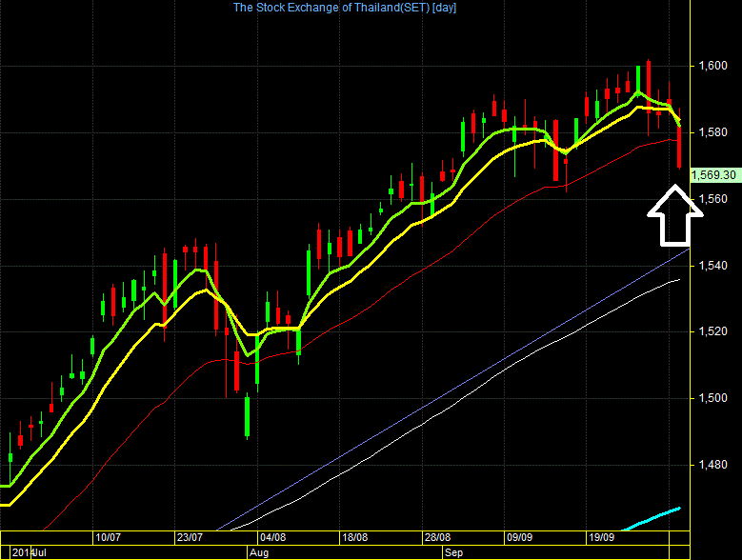
Task: Click the 1,580 price axis label
Action: click(713, 132)
